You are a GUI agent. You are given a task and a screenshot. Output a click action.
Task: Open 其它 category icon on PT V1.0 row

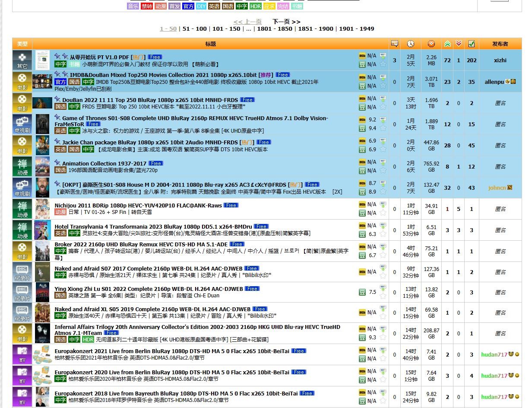coord(22,60)
